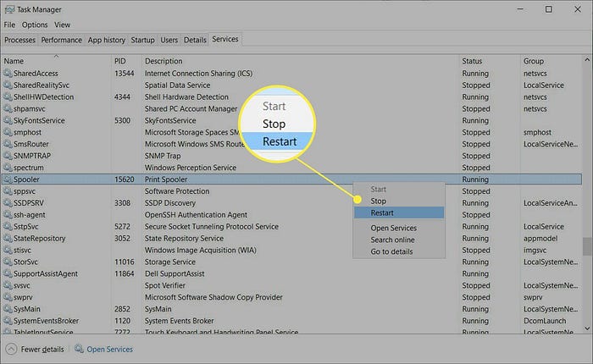
Task: Click the services icon beside Open Services
Action: [79, 349]
